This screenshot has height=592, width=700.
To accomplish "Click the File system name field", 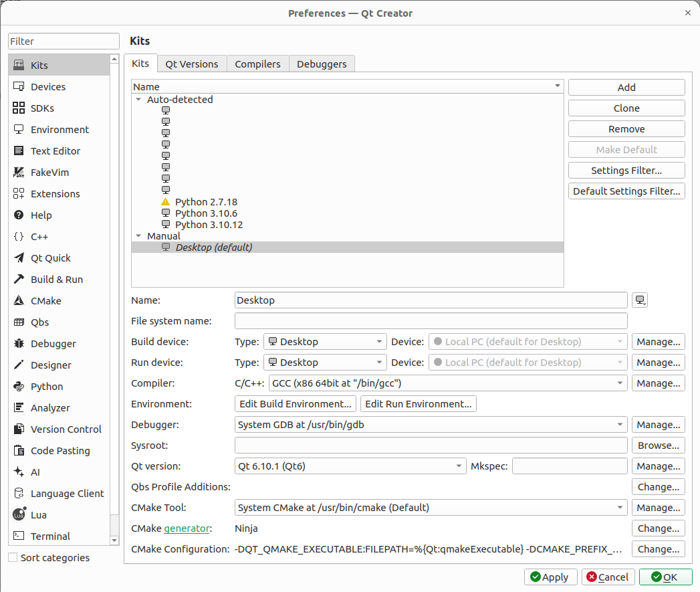I will point(431,321).
